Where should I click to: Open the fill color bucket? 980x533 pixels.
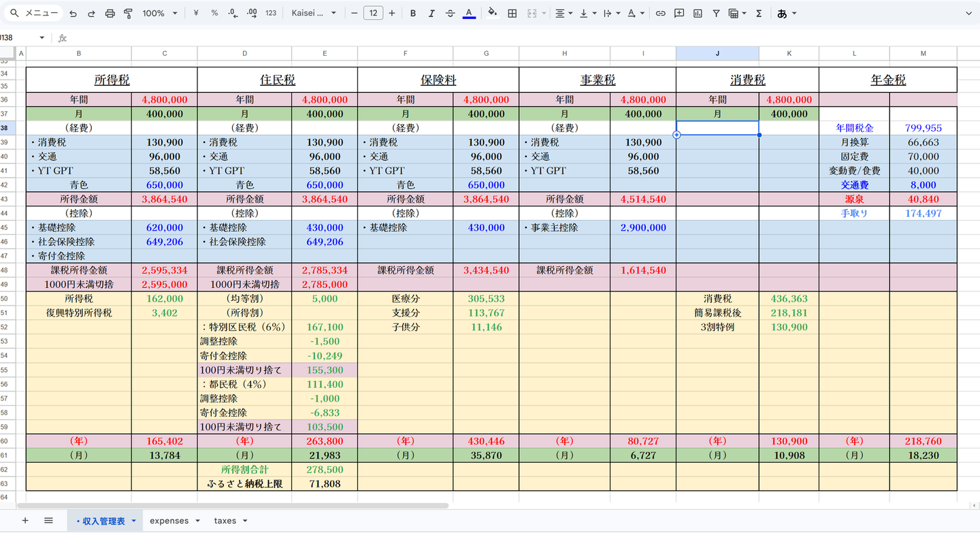pos(493,13)
